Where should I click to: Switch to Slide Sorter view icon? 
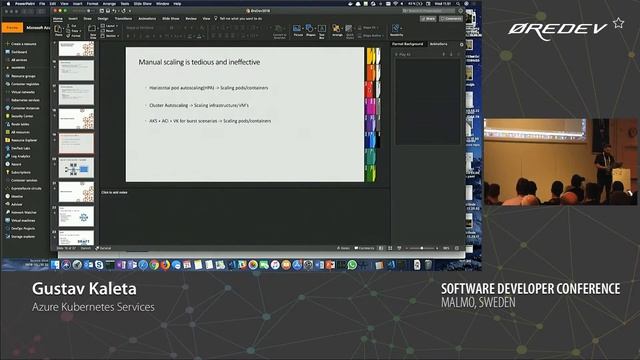pyautogui.click(x=390, y=248)
